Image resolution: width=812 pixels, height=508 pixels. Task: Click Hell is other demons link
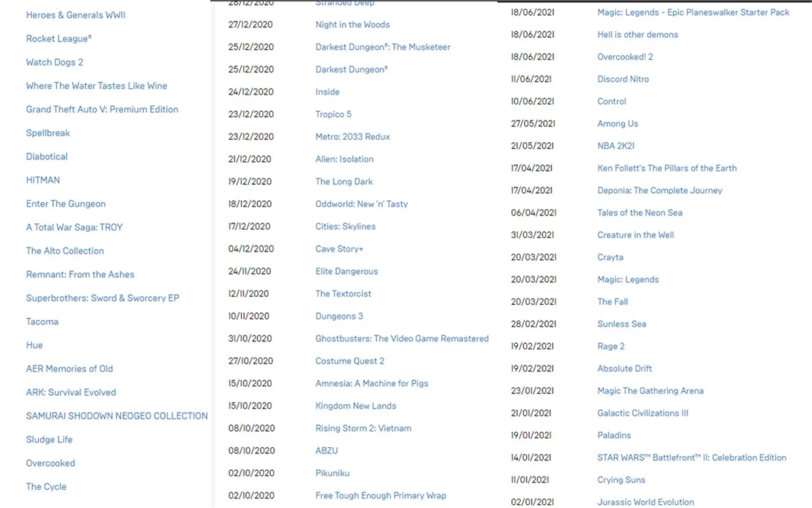tap(637, 35)
